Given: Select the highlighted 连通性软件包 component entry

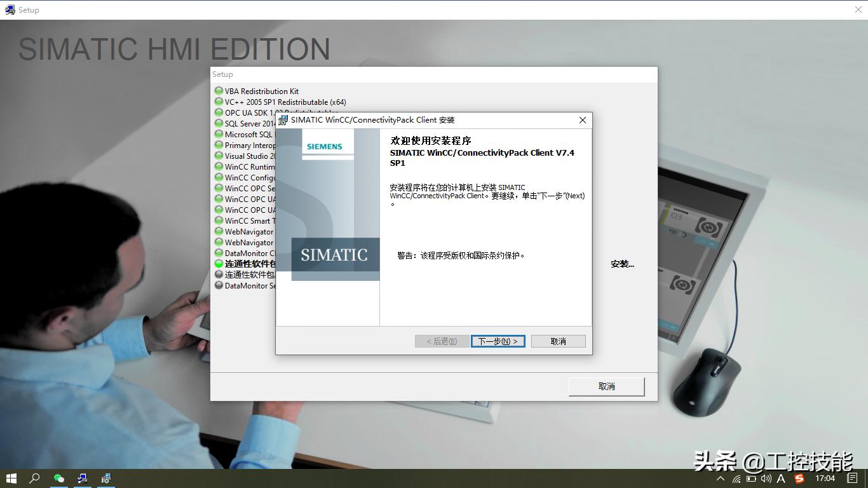Looking at the screenshot, I should click(248, 264).
